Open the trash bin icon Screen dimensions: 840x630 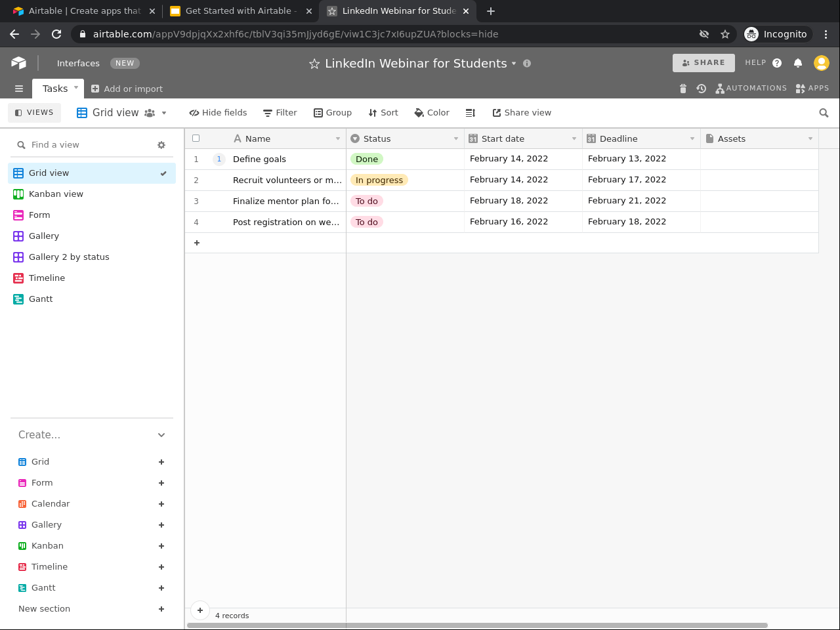682,89
